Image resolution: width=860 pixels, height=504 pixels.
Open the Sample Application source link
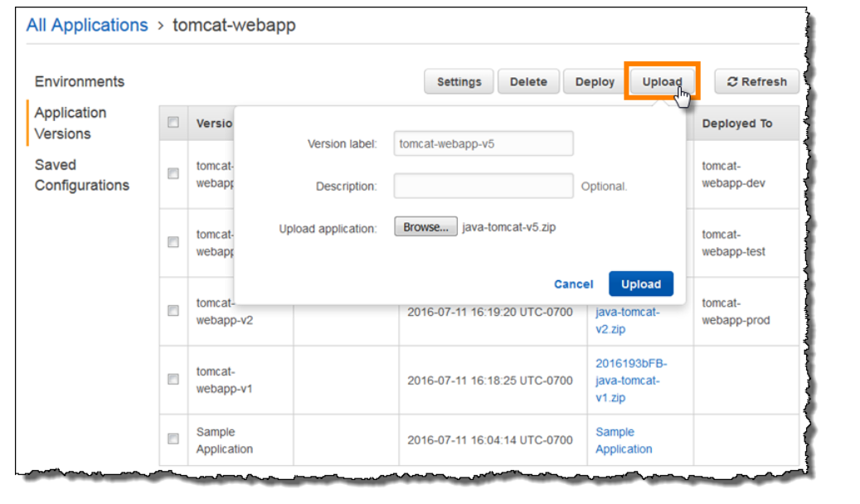pyautogui.click(x=624, y=440)
